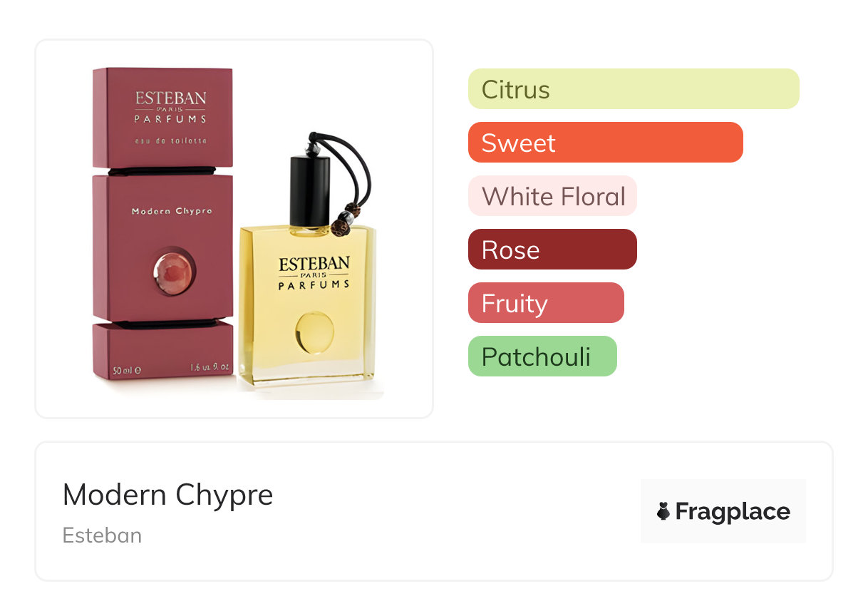Click the Esteban Parfums label on bottle
Screen dimensions: 868x616
(x=314, y=273)
